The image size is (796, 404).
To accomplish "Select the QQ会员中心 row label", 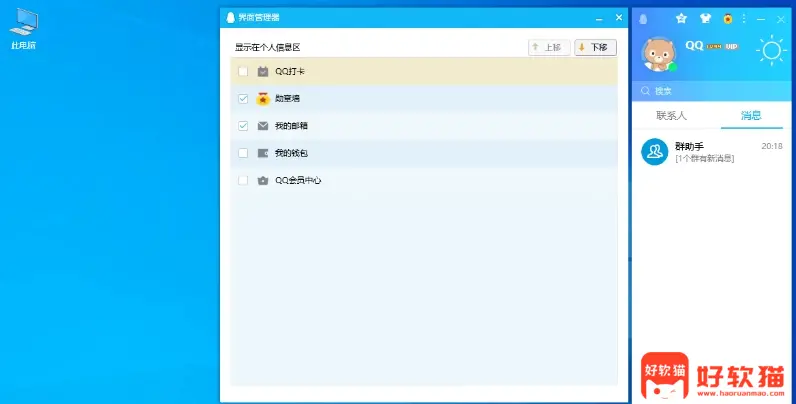I will (298, 180).
